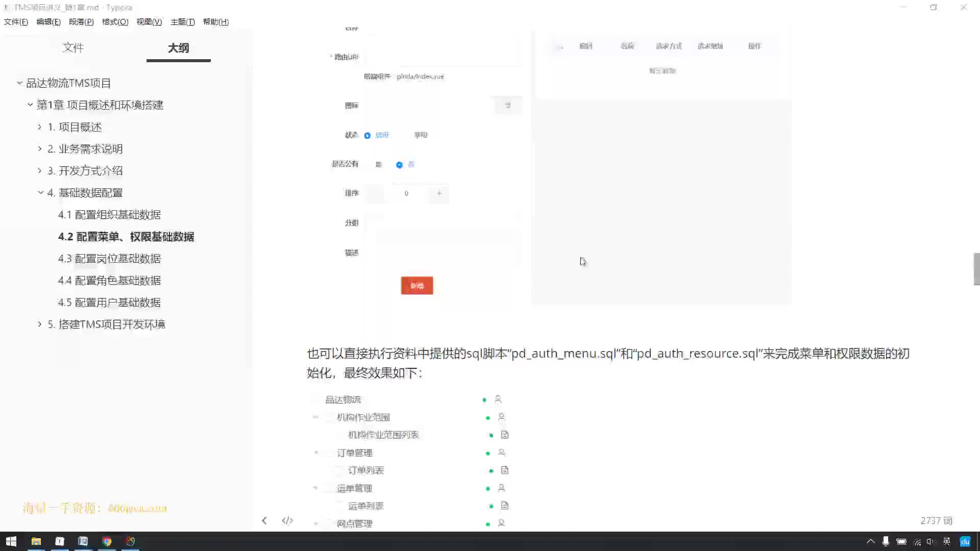Collapse the 4. 基础数据配置 outline node
The height and width of the screenshot is (551, 980).
pyautogui.click(x=40, y=192)
